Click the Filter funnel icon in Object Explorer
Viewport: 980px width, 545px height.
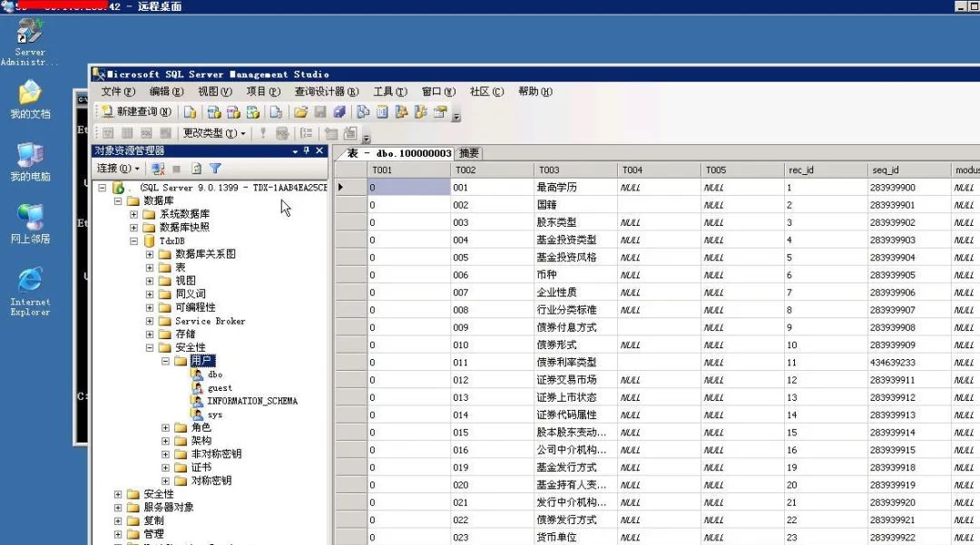216,169
